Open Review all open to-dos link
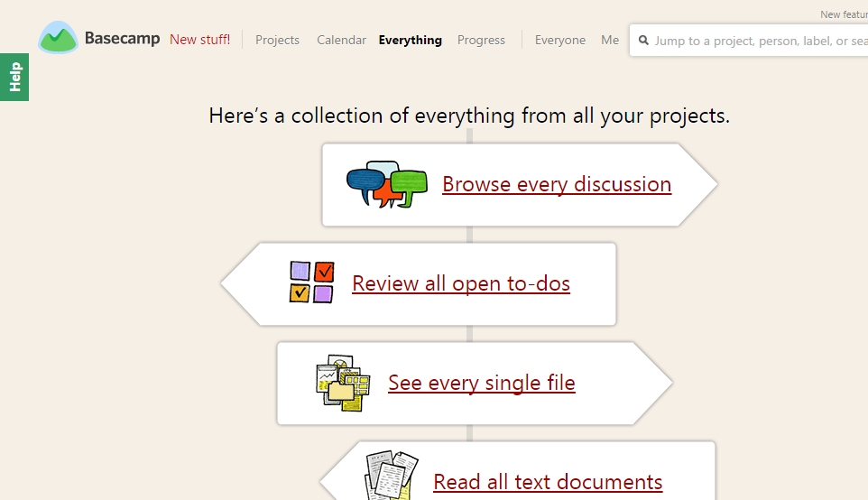The width and height of the screenshot is (868, 500). coord(461,283)
